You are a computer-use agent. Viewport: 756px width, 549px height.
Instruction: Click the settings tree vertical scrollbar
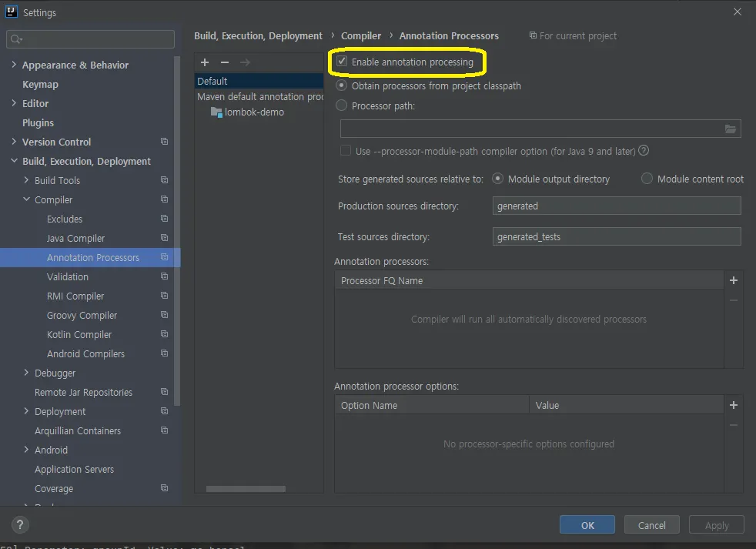click(x=177, y=232)
